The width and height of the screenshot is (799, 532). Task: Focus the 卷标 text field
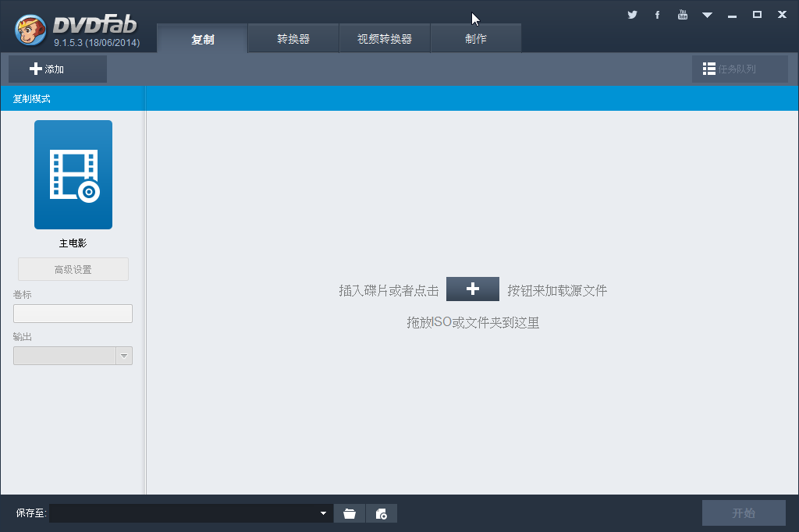pos(73,314)
